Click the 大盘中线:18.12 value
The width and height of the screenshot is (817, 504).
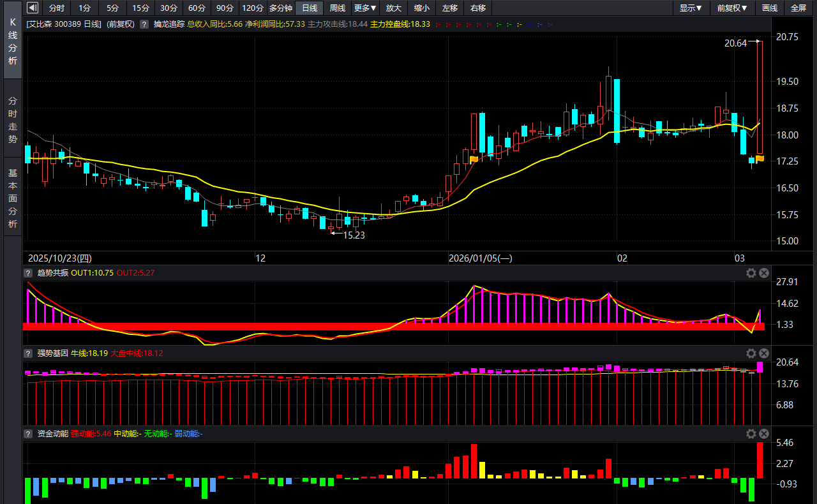137,353
